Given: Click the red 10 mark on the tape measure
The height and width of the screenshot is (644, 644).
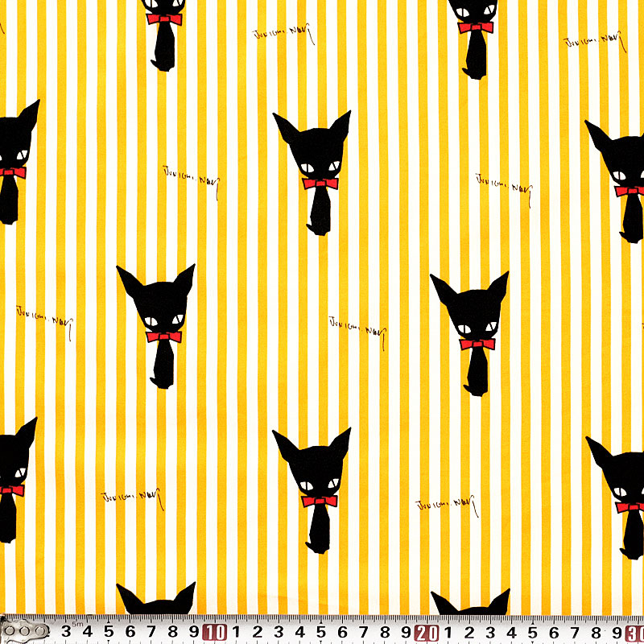Looking at the screenshot, I should [214, 633].
